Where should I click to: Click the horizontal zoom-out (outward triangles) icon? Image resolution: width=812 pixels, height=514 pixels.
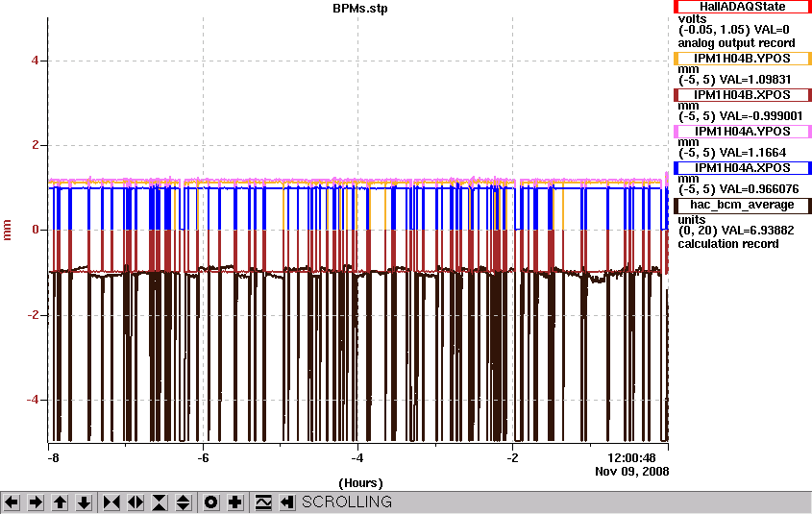point(135,502)
